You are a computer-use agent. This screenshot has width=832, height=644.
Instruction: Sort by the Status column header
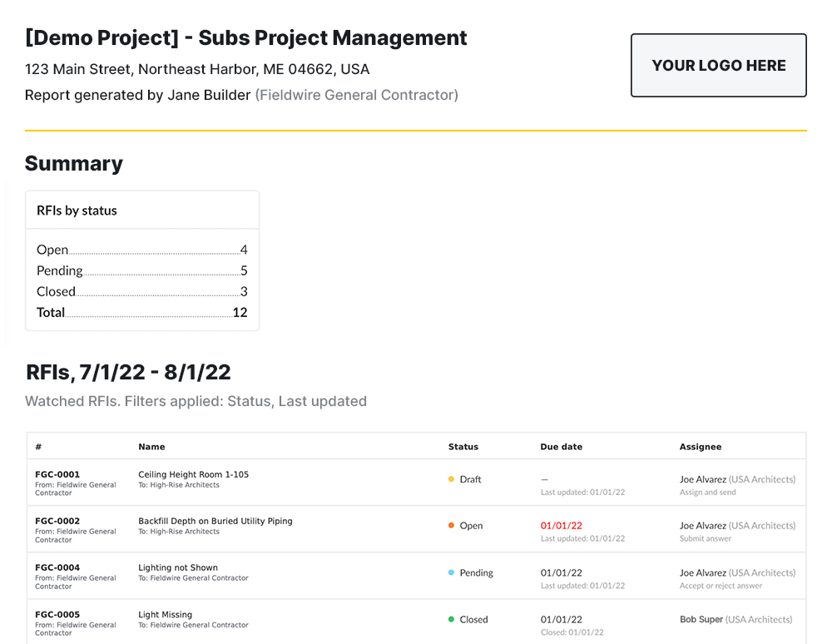463,447
